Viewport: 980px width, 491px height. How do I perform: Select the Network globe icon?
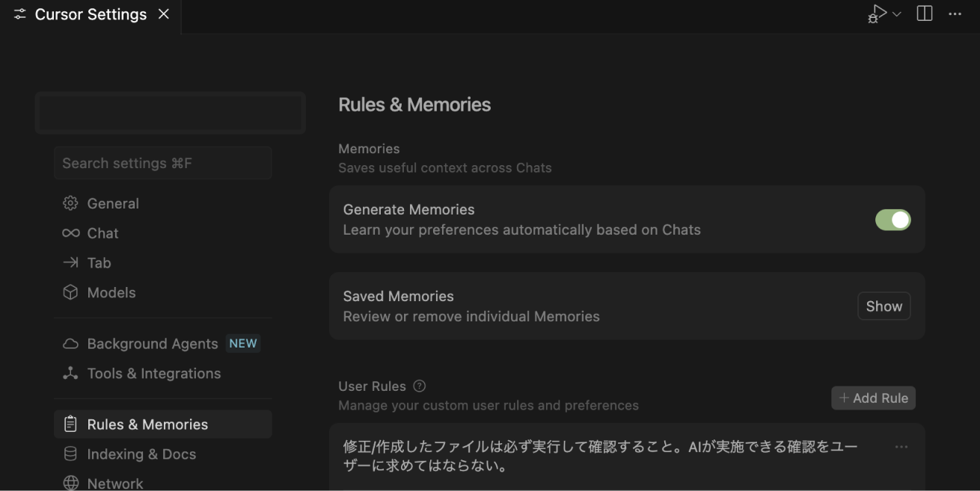click(70, 482)
